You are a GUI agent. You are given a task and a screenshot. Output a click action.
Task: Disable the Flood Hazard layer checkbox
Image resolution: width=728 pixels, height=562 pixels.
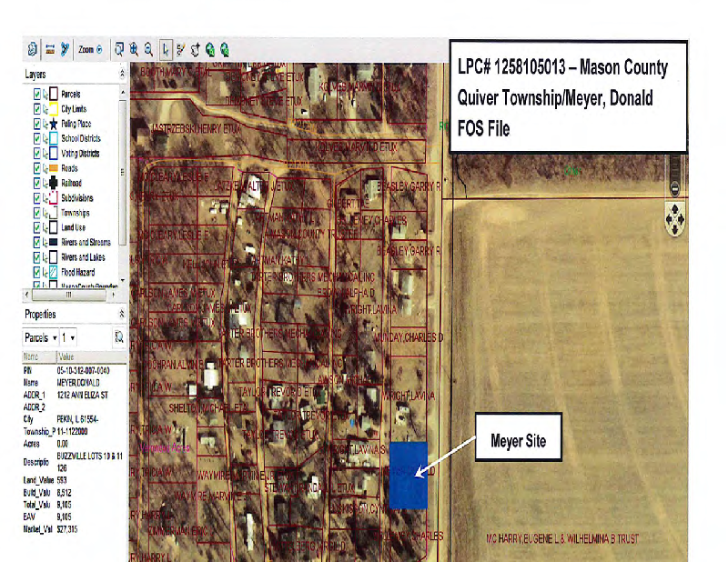(37, 272)
